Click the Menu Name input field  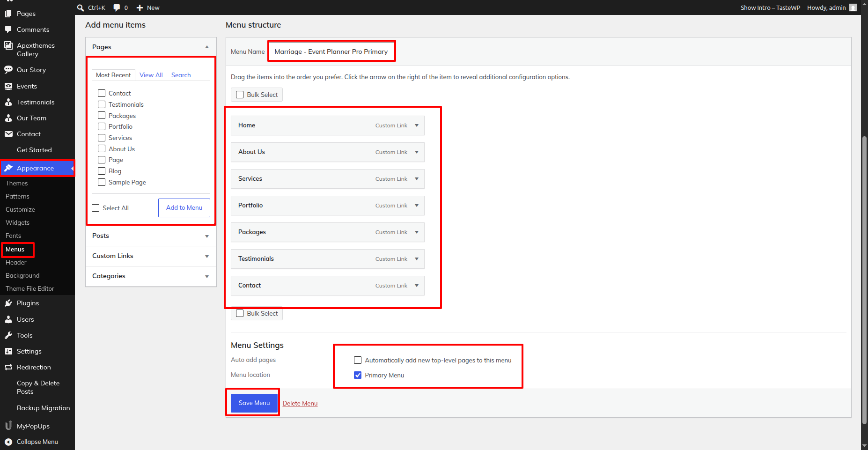331,52
